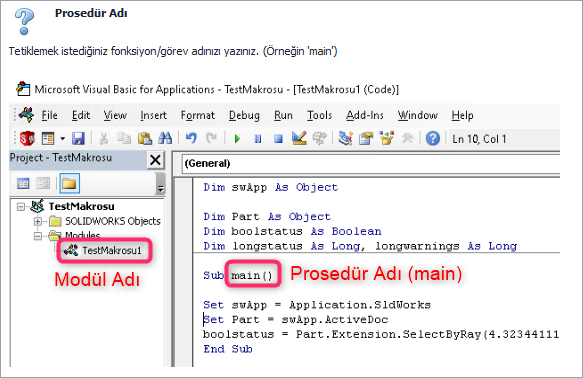Open Find with the binoculars icon
Image resolution: width=583 pixels, height=378 pixels.
coord(165,138)
